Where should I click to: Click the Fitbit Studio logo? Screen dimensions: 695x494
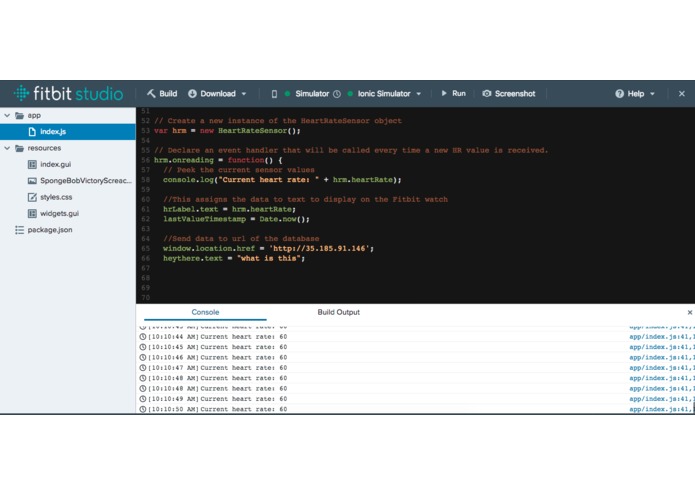(68, 93)
